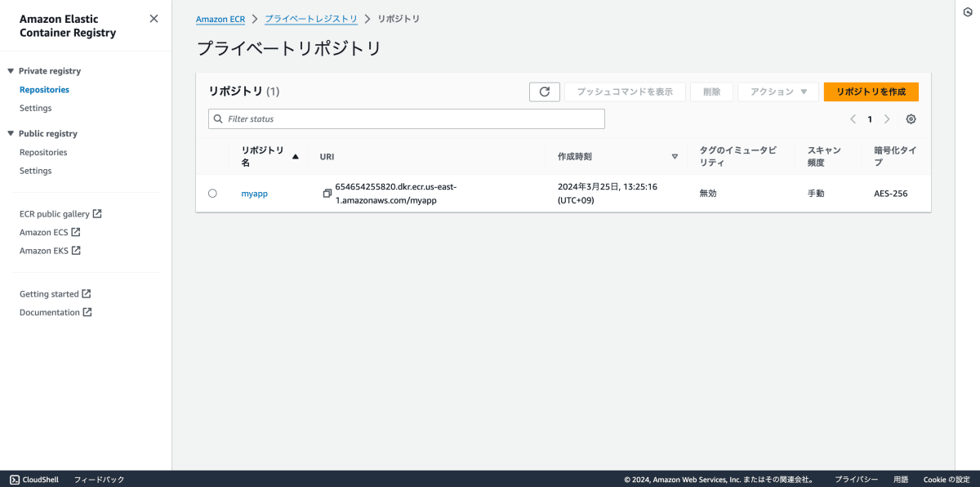Open ECR public gallery link
Viewport: 980px width, 487px height.
tap(60, 214)
